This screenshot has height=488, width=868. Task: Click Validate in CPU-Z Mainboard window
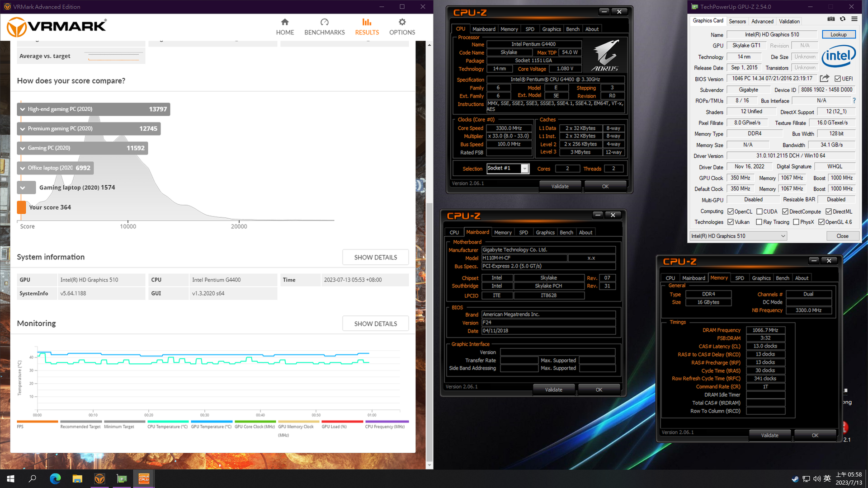pyautogui.click(x=553, y=389)
